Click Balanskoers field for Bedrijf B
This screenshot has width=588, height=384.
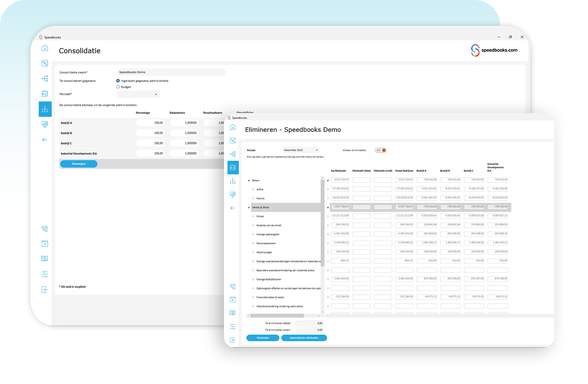tap(184, 133)
